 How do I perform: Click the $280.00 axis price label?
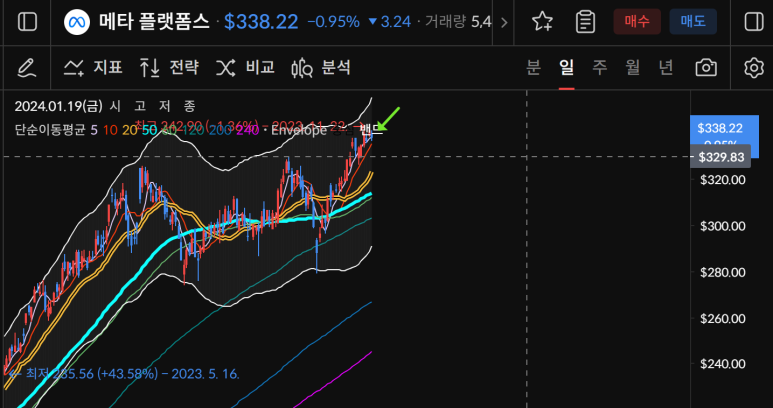click(723, 272)
